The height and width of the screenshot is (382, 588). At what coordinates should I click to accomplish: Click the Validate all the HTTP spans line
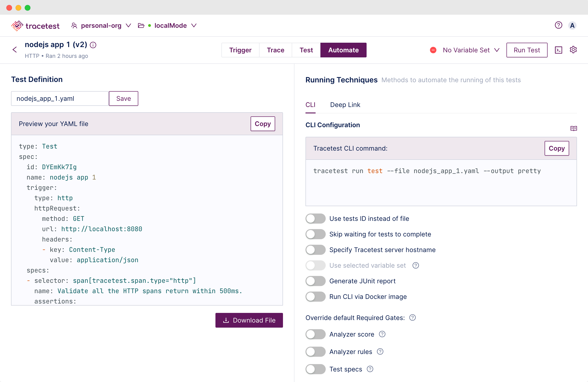click(x=138, y=291)
